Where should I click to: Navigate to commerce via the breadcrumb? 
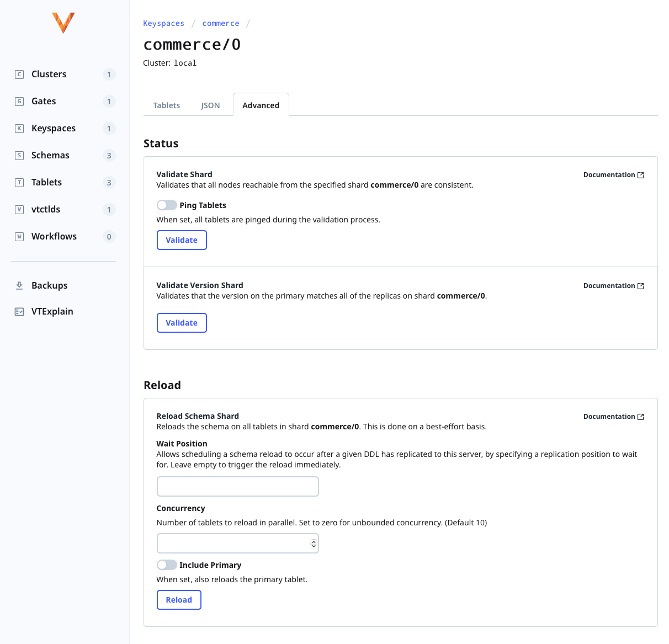click(220, 23)
